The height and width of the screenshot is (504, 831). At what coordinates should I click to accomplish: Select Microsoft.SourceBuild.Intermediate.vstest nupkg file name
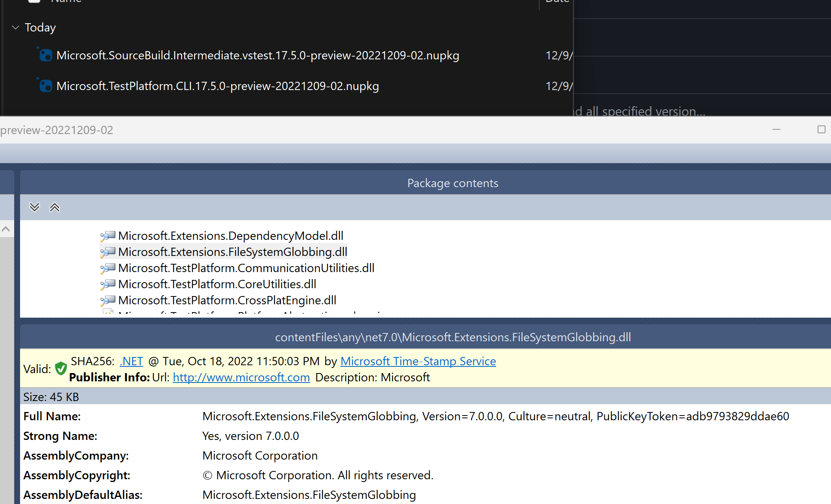pos(258,55)
